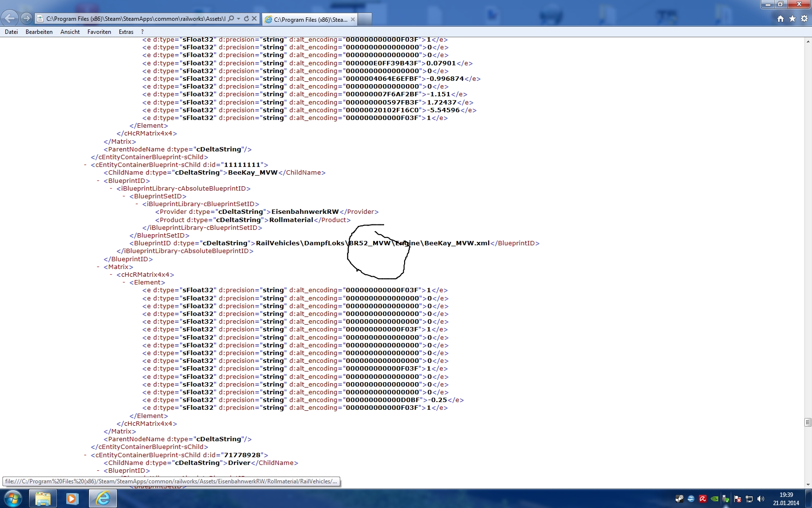Image resolution: width=812 pixels, height=508 pixels.
Task: Open the network connection tray icon
Action: (749, 499)
